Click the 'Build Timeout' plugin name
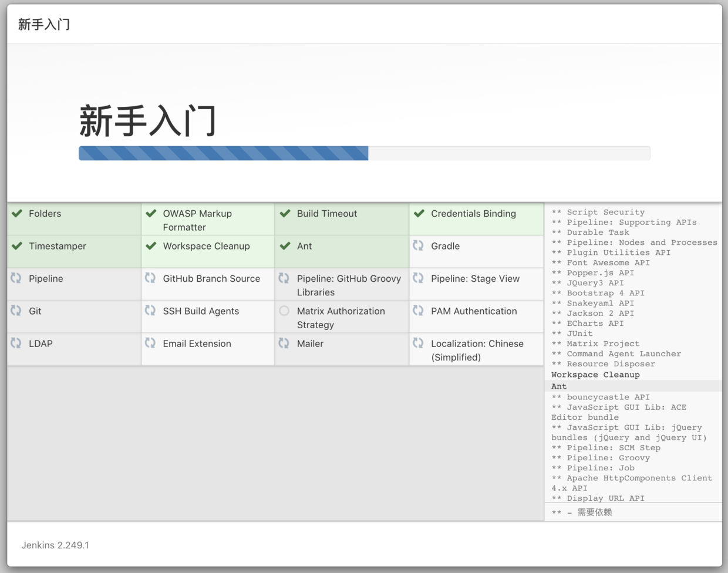 tap(327, 214)
